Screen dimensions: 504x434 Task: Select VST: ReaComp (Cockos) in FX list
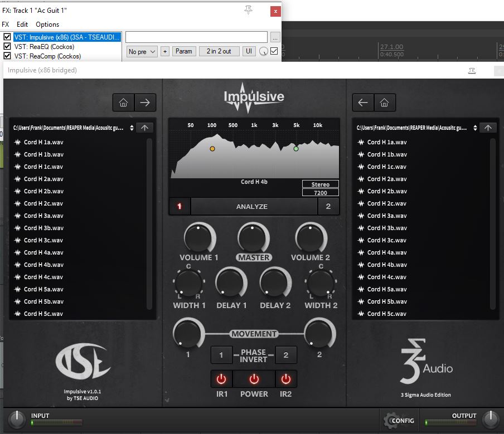tap(47, 56)
